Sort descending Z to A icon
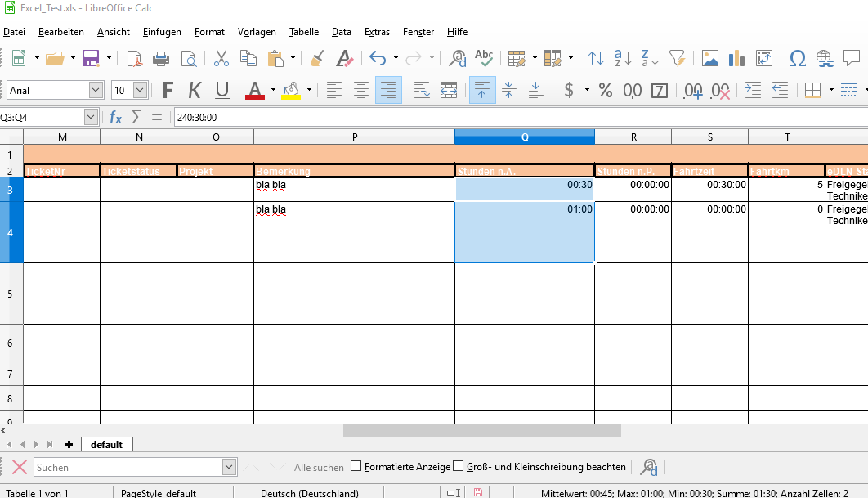 (649, 58)
